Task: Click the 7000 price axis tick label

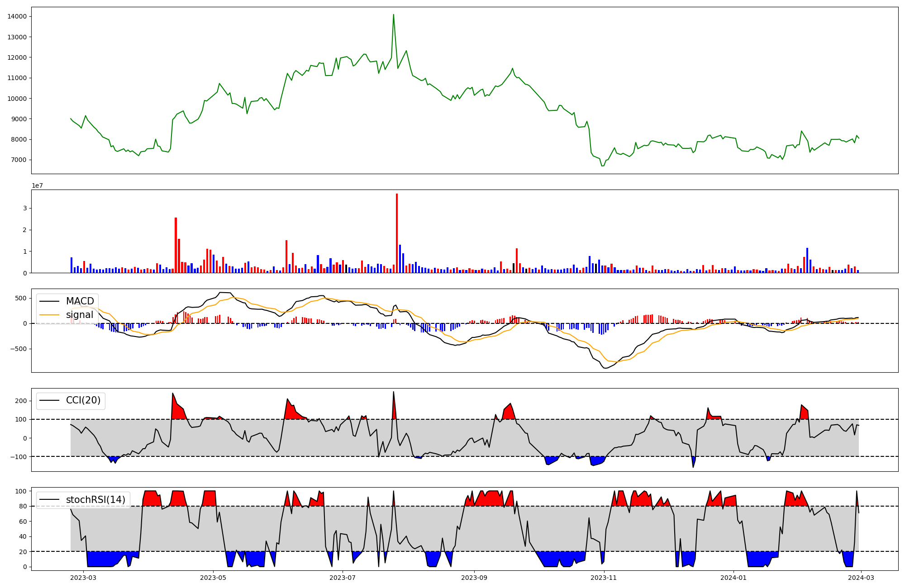Action: click(x=19, y=160)
